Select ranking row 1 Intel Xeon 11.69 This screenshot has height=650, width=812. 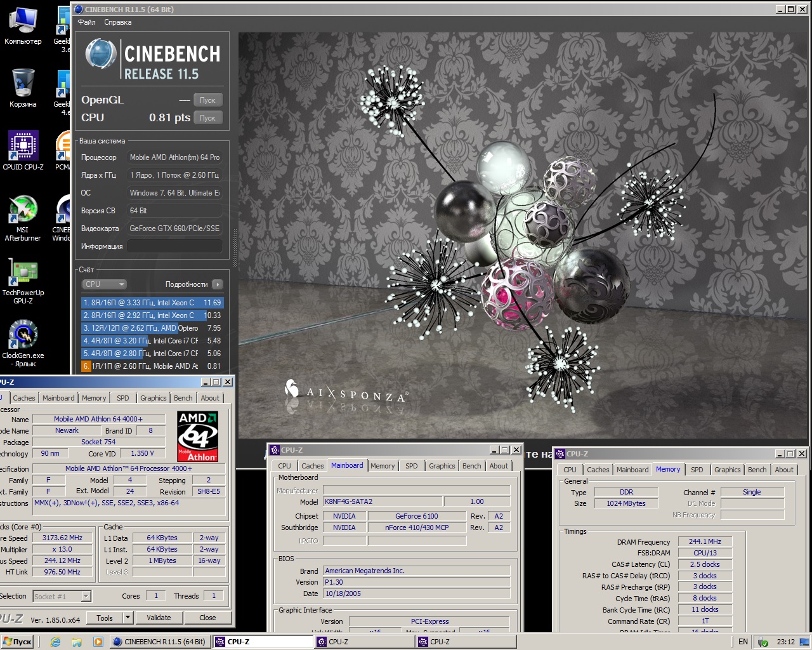pyautogui.click(x=152, y=303)
